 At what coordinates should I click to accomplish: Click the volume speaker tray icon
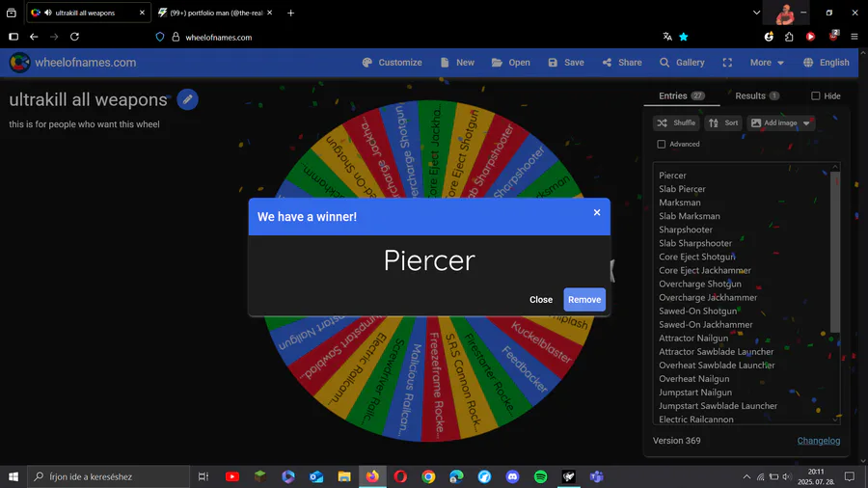(787, 476)
